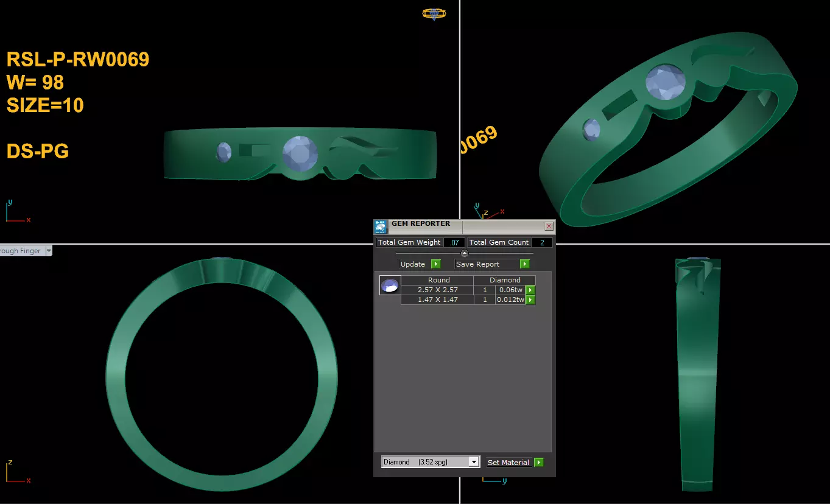Viewport: 830px width, 504px height.
Task: Click the round gem thumbnail icon
Action: (390, 285)
